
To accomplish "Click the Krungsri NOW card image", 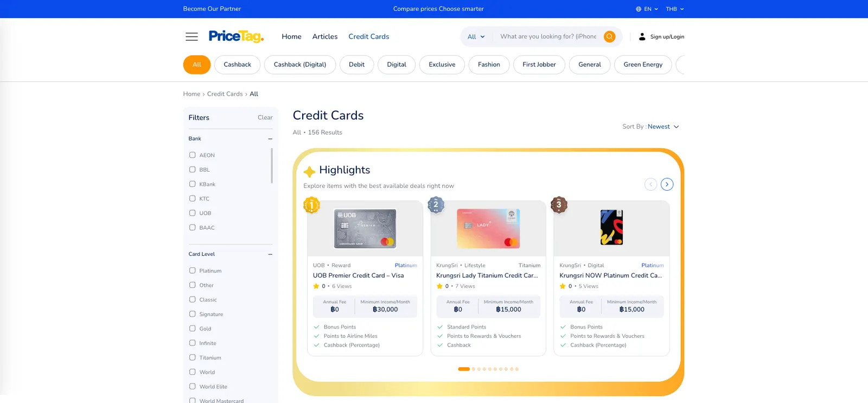I will (x=611, y=228).
